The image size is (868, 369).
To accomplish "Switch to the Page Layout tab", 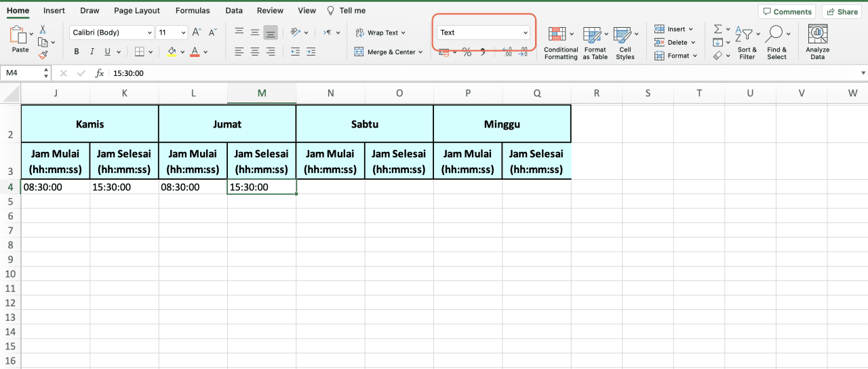I will (x=137, y=11).
